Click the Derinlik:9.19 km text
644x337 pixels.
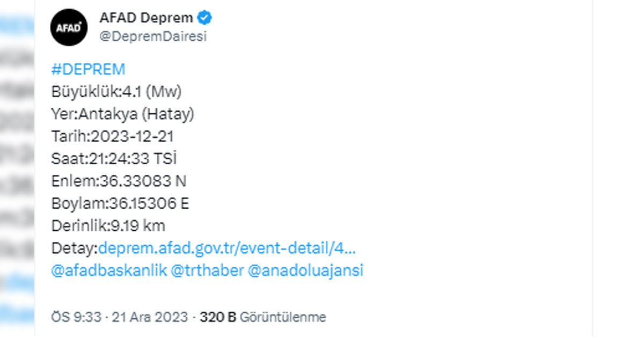(108, 226)
